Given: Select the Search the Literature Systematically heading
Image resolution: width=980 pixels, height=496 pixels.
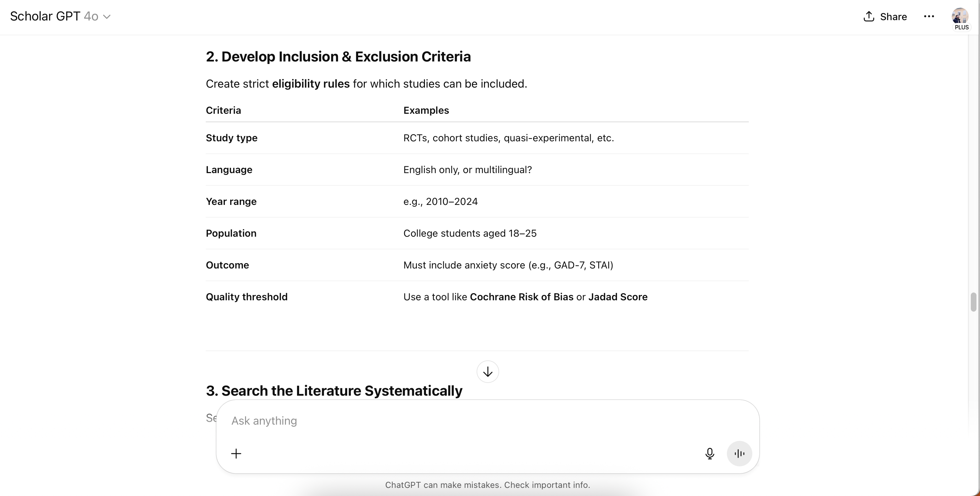Looking at the screenshot, I should (x=334, y=391).
